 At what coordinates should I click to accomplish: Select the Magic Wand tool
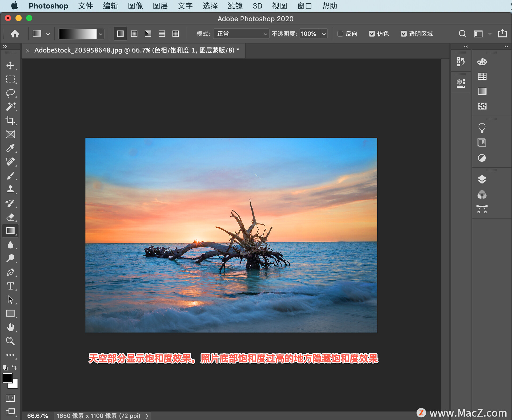click(x=10, y=107)
